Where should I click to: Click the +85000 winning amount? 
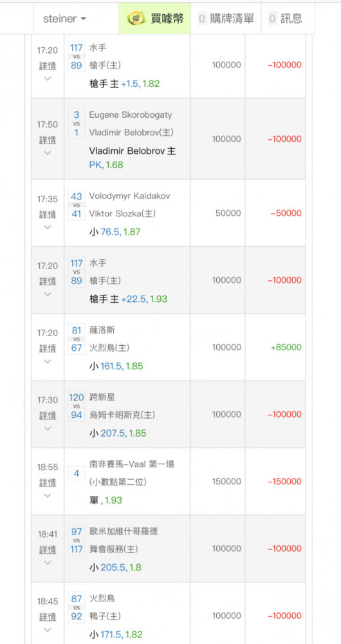coord(286,348)
